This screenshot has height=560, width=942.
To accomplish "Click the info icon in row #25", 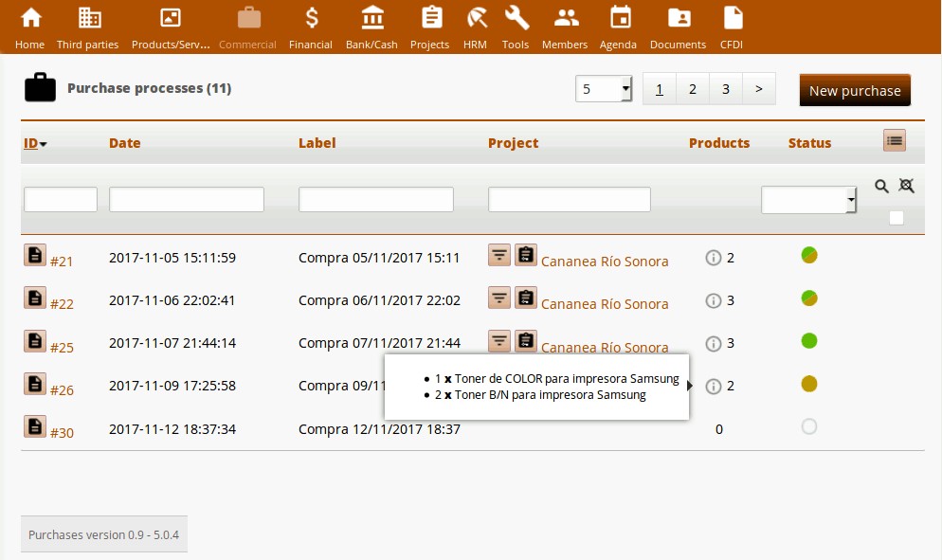I will (x=714, y=343).
